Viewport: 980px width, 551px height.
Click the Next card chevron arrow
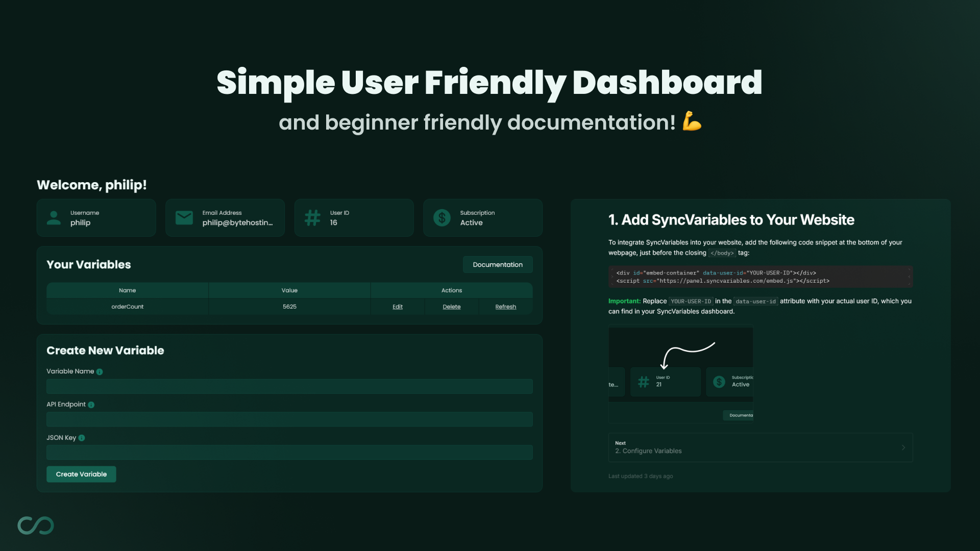[903, 447]
